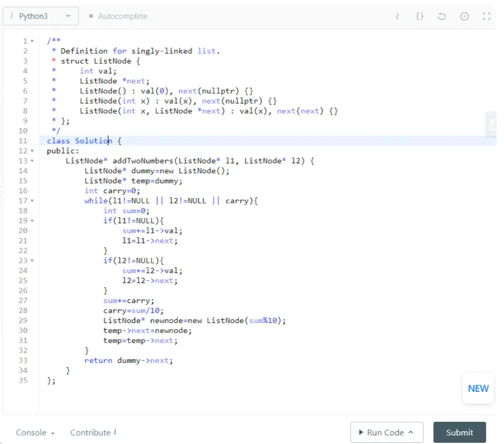The height and width of the screenshot is (444, 504).
Task: Open the Console panel dropdown
Action: pyautogui.click(x=35, y=433)
